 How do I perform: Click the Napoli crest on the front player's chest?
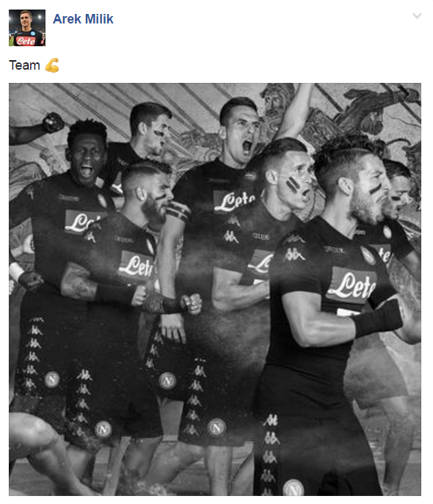pos(368,255)
